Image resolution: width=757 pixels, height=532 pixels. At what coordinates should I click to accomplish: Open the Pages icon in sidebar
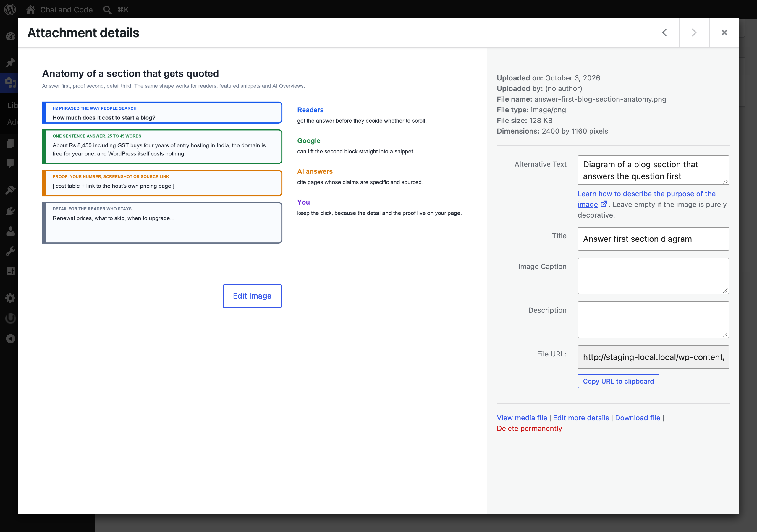click(11, 143)
